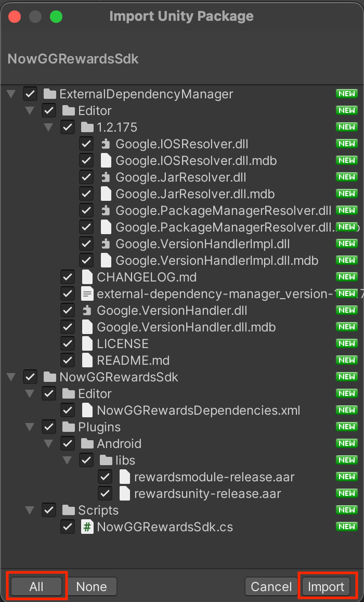The width and height of the screenshot is (364, 602).
Task: Click the text file icon beside LICENSE
Action: click(x=86, y=343)
